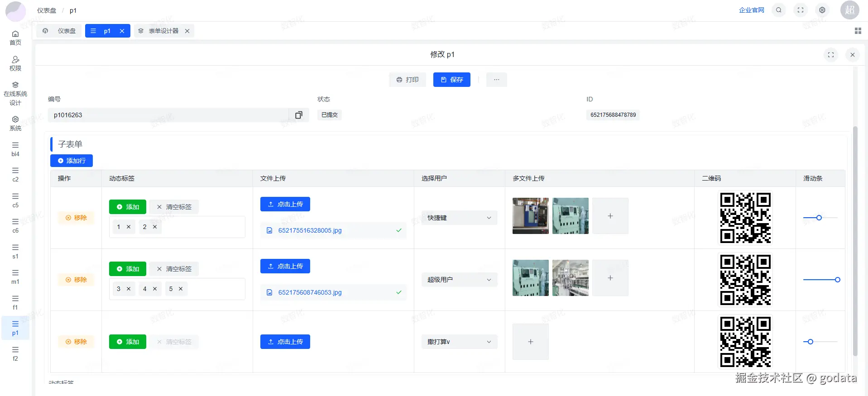Open the 首页 home sidebar icon
The width and height of the screenshot is (868, 396).
point(15,38)
